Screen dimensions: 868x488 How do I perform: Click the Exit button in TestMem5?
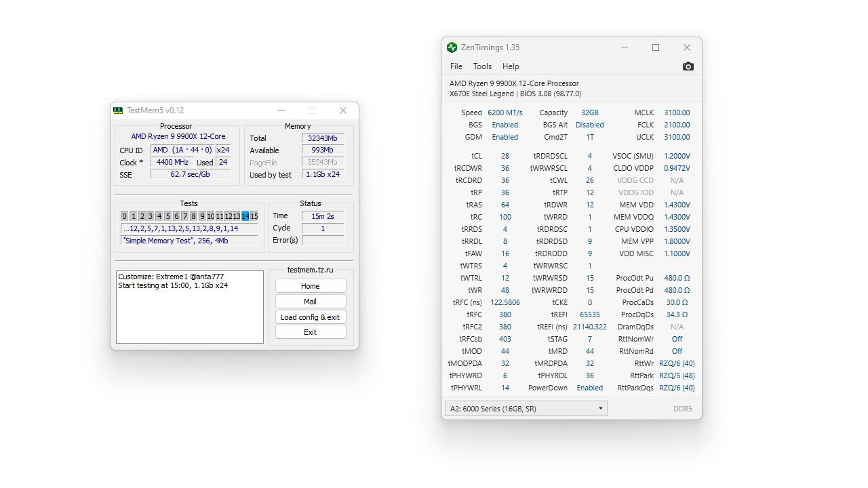click(310, 331)
